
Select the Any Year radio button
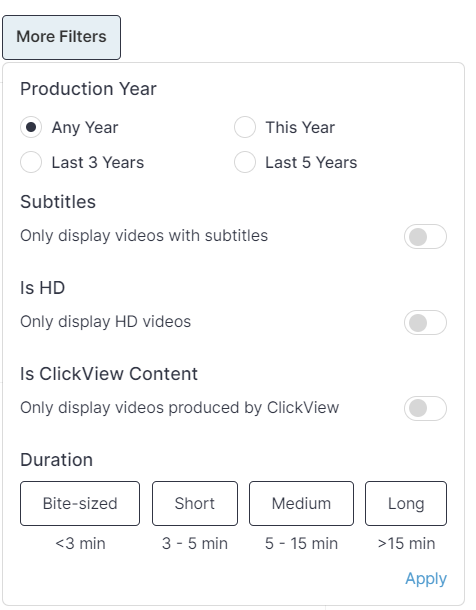pos(31,127)
